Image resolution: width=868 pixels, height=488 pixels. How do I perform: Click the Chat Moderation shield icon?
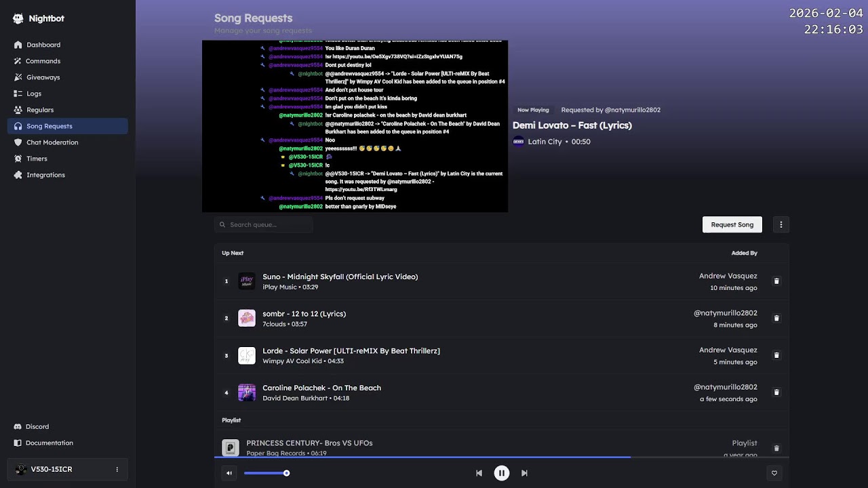point(18,142)
